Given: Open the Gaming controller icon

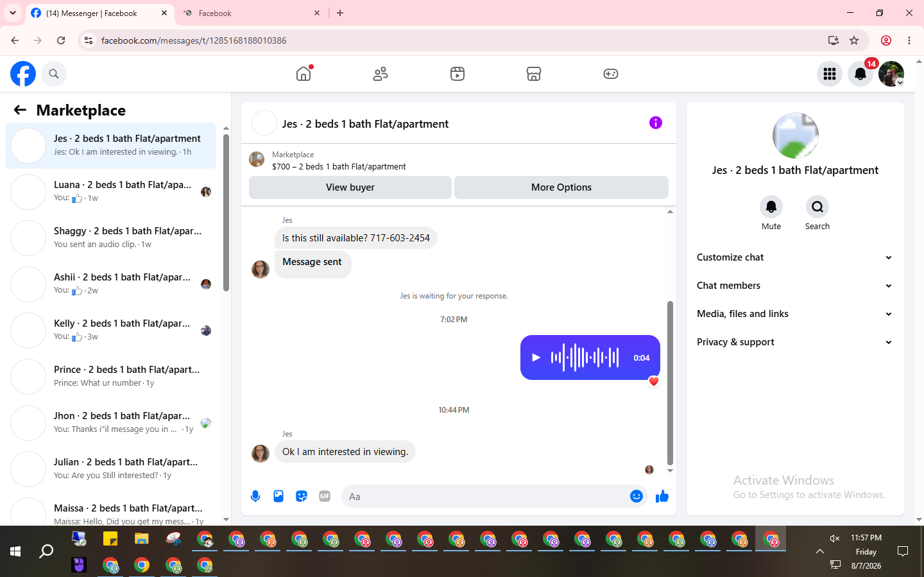Looking at the screenshot, I should click(611, 74).
